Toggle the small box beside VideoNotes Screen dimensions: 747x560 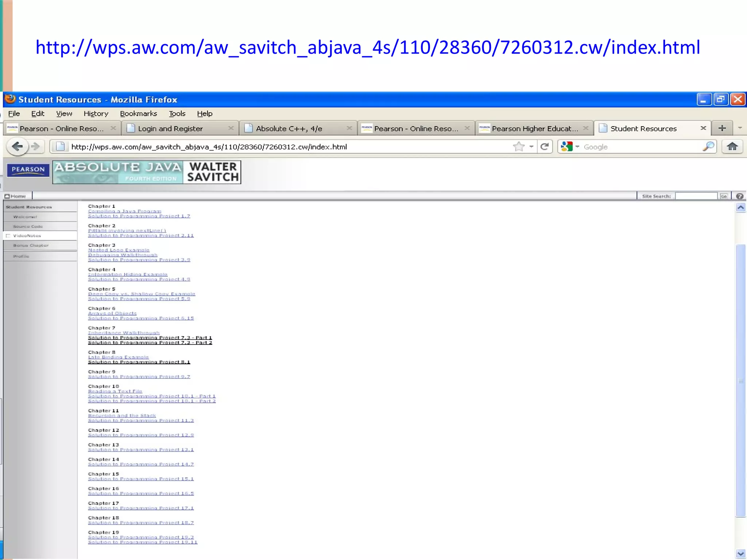pyautogui.click(x=8, y=236)
